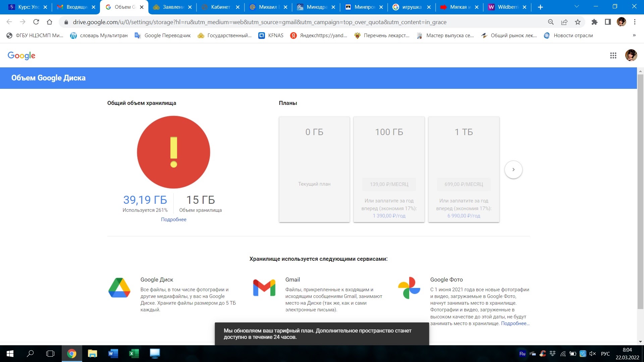This screenshot has width=644, height=362.
Task: Click the 0 ГБ current plan card
Action: point(314,170)
